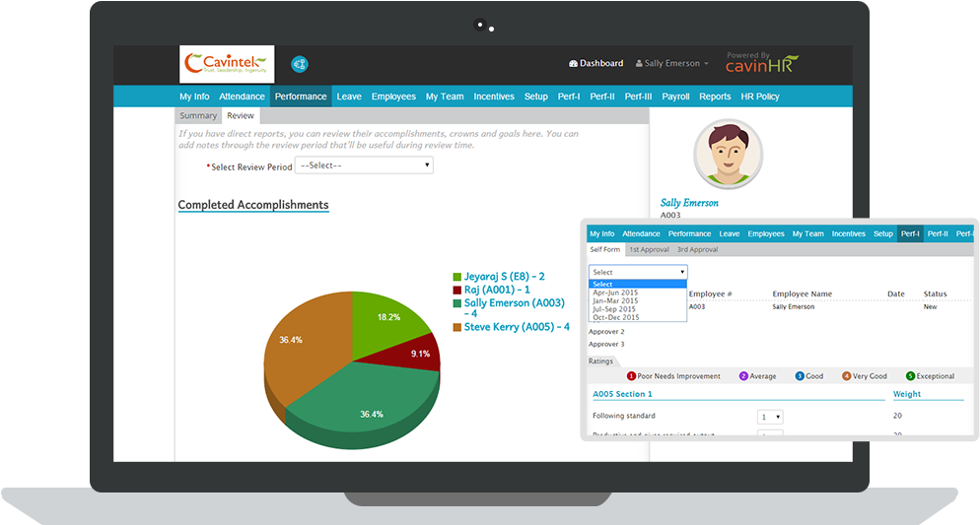Click the Completed Accomplishments heading
The width and height of the screenshot is (980, 525).
[x=253, y=205]
